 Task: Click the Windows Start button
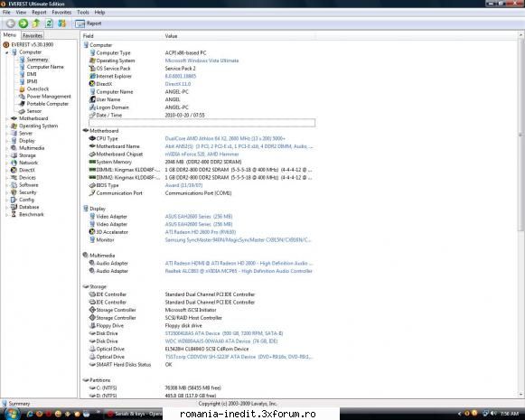11,414
